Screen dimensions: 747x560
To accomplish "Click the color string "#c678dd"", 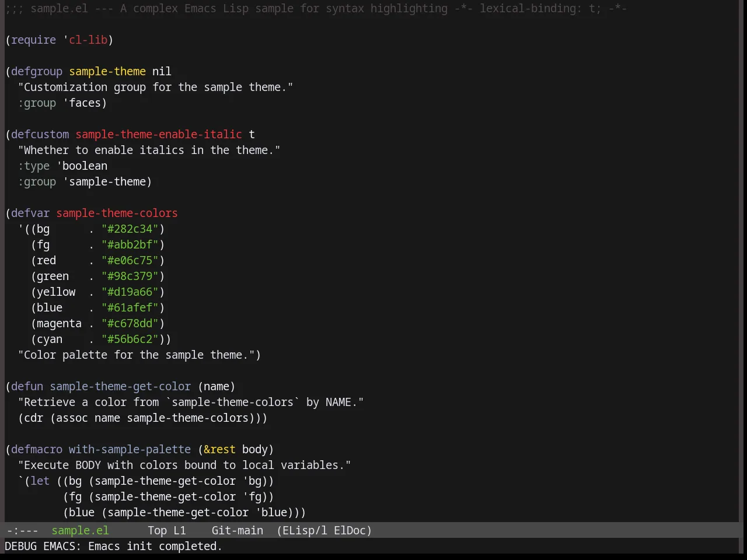I will (130, 323).
